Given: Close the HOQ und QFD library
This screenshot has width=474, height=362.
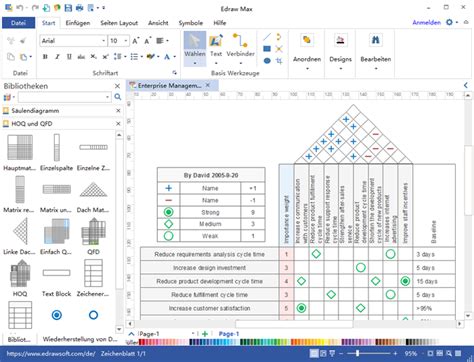Looking at the screenshot, I should tap(118, 124).
